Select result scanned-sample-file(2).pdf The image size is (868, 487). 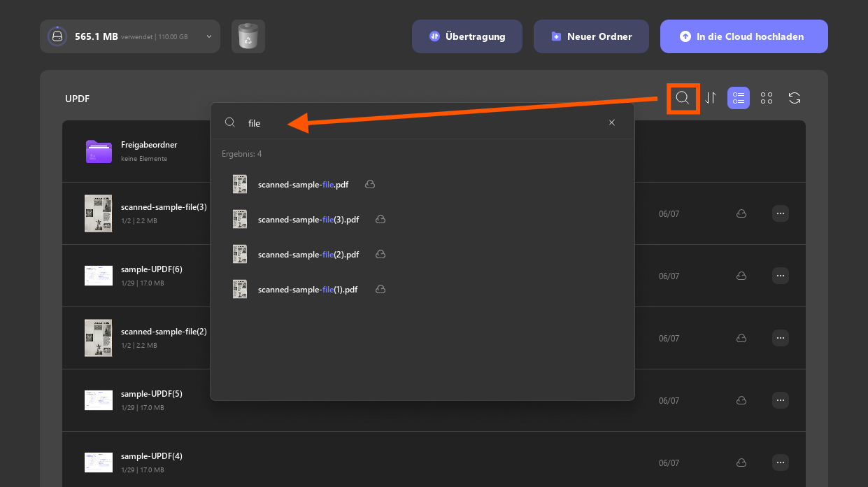coord(308,255)
